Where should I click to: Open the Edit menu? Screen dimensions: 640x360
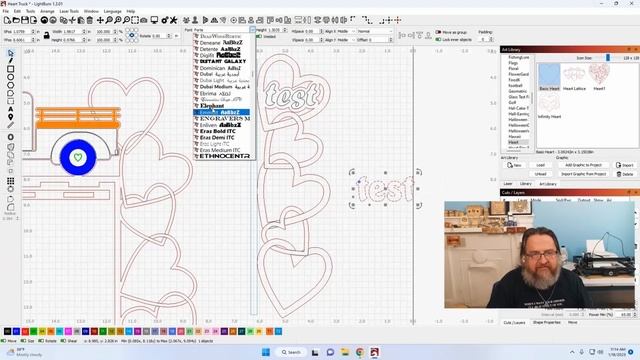coord(18,11)
